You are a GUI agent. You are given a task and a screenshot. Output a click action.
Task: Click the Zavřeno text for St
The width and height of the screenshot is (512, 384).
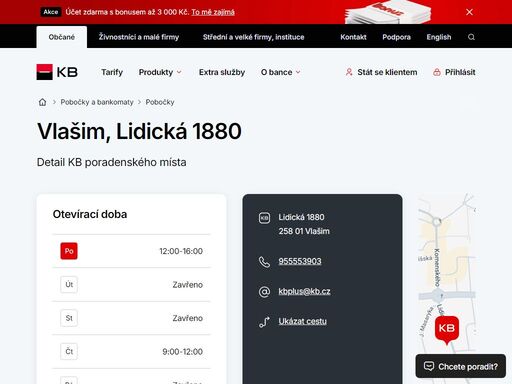pyautogui.click(x=187, y=318)
